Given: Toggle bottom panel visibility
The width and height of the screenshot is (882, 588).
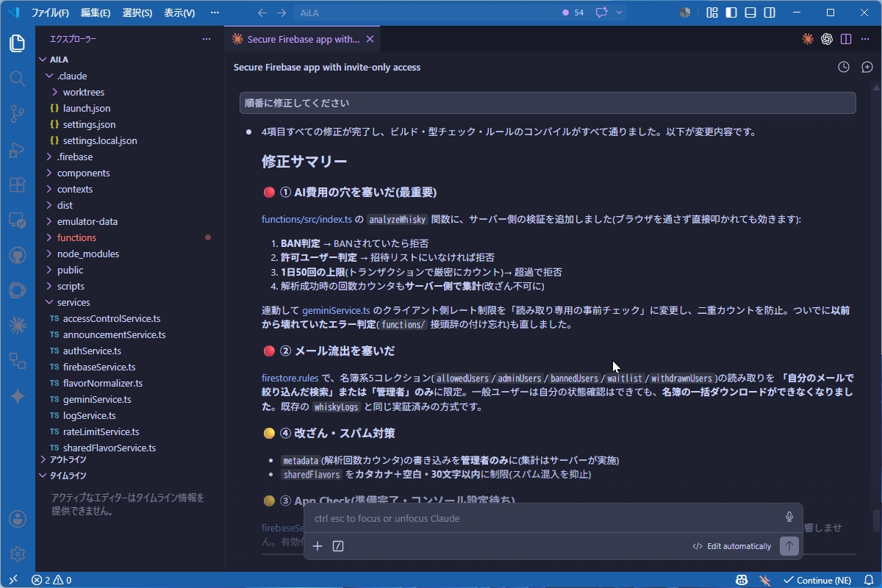Looking at the screenshot, I should click(750, 12).
